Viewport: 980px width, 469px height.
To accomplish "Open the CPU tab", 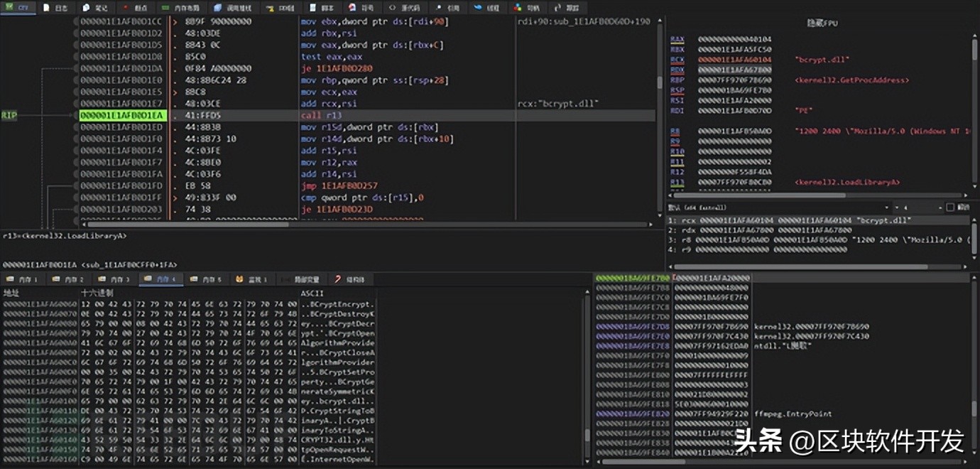I will pyautogui.click(x=18, y=8).
